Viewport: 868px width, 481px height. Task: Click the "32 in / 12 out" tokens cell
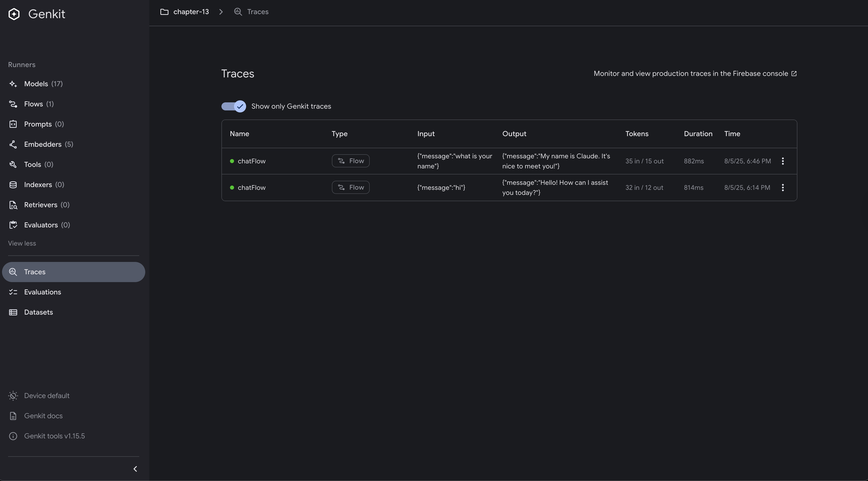[x=644, y=188]
